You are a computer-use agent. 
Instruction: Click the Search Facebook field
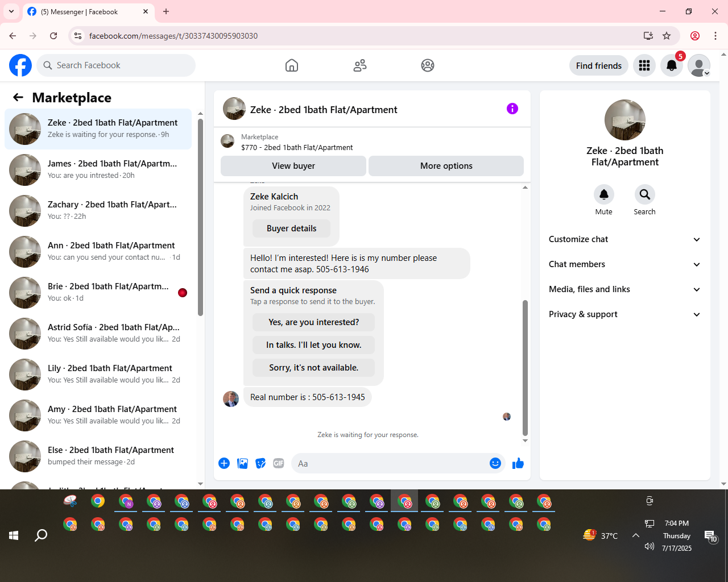tap(116, 65)
